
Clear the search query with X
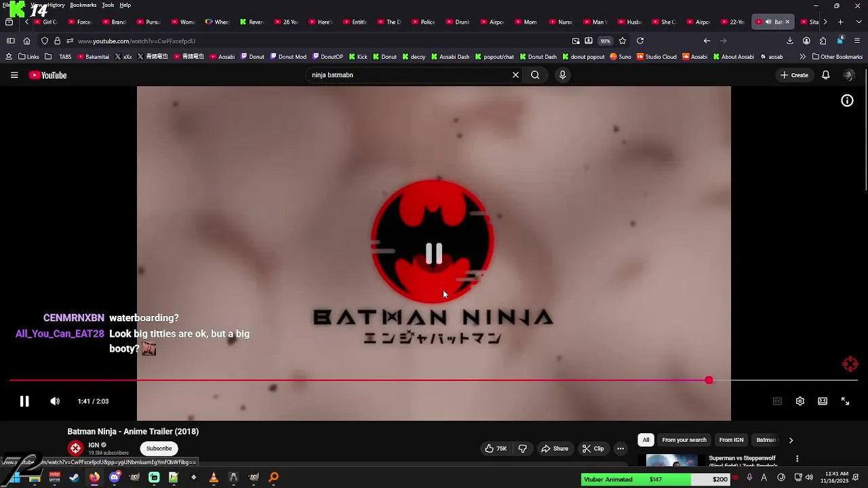click(x=515, y=75)
